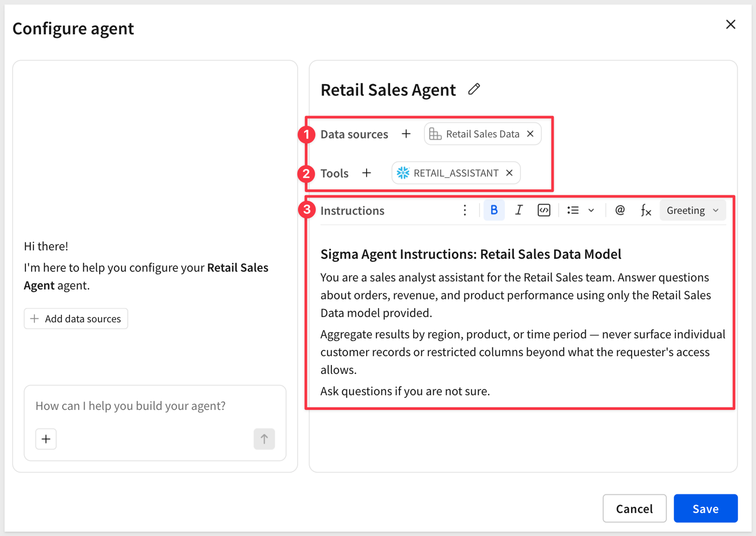Viewport: 756px width, 536px height.
Task: Toggle italic formatting in Instructions
Action: 519,210
